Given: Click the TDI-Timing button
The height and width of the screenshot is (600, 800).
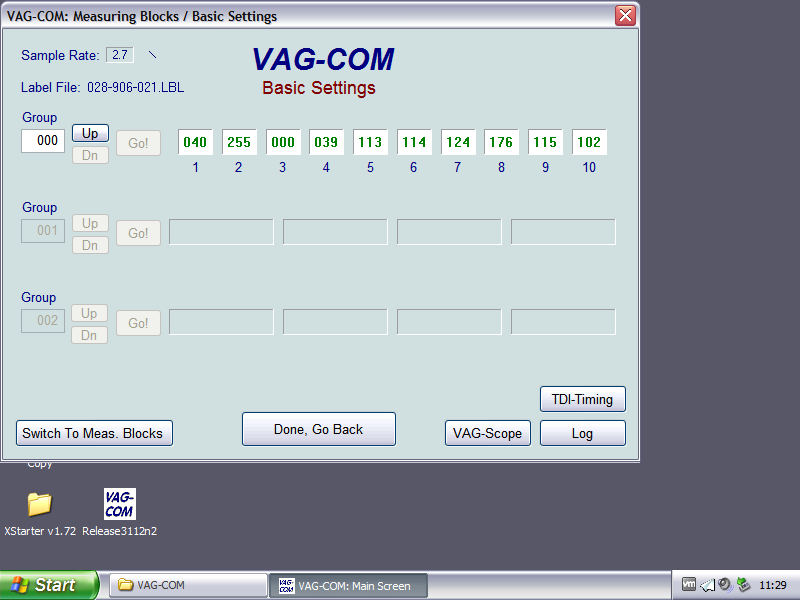Looking at the screenshot, I should [582, 399].
